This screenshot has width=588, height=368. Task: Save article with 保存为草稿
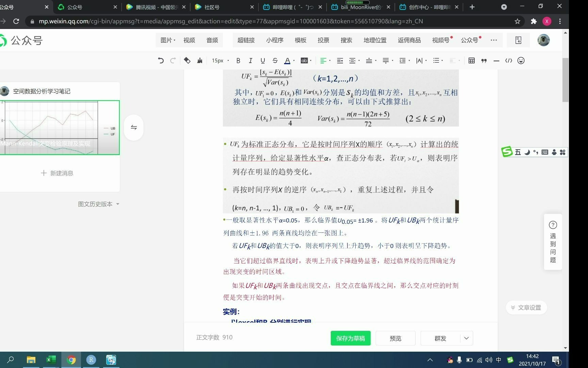350,338
